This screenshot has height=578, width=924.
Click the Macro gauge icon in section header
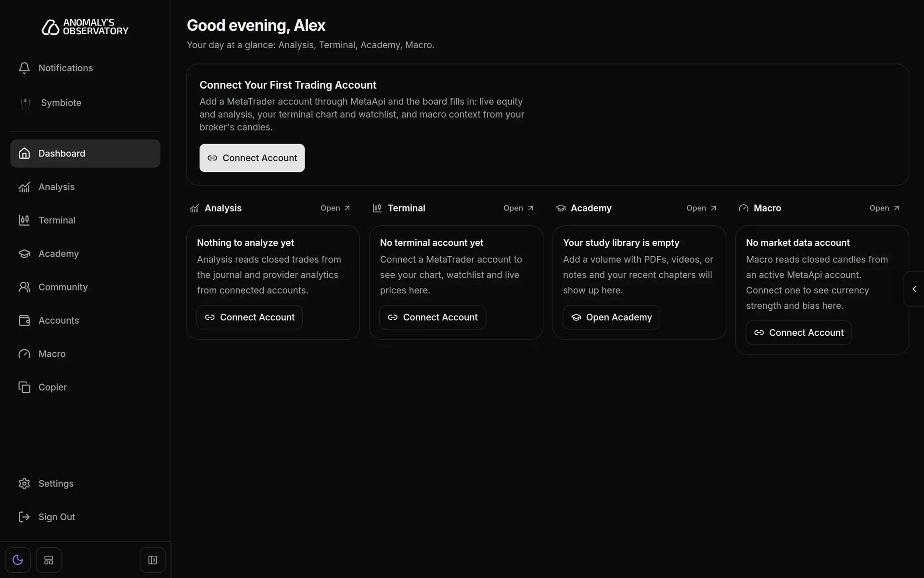(744, 208)
